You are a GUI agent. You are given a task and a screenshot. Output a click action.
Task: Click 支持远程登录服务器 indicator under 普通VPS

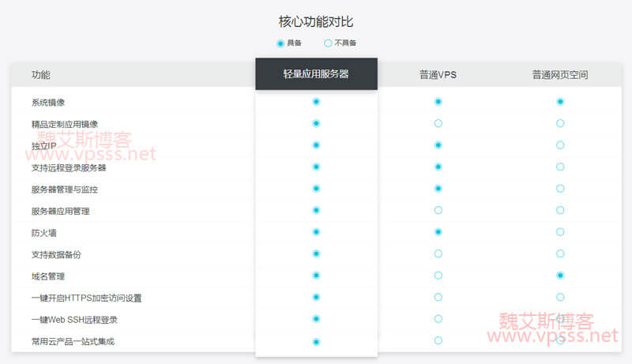(x=438, y=167)
